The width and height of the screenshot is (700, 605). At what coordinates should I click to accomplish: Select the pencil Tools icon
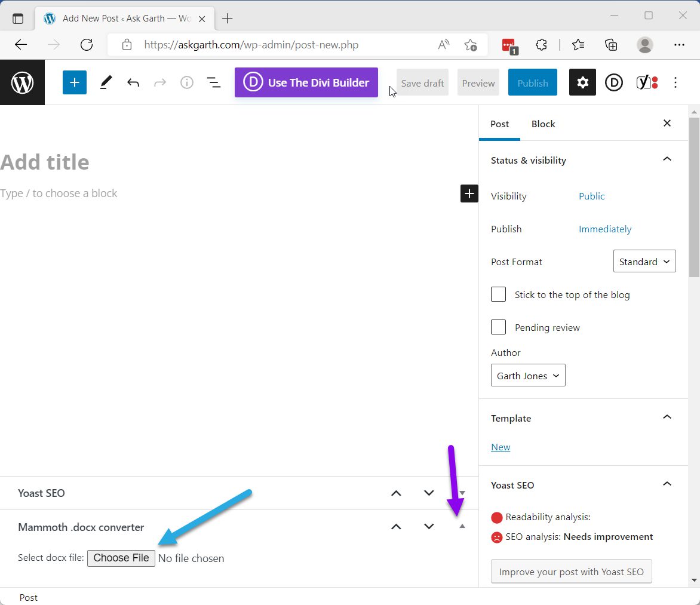pyautogui.click(x=106, y=82)
